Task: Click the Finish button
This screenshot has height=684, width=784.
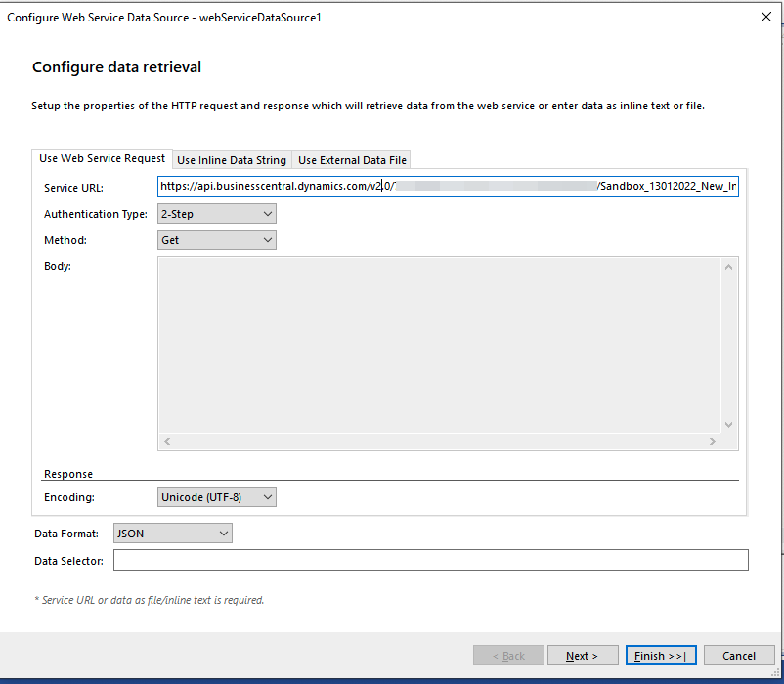Action: [x=661, y=656]
